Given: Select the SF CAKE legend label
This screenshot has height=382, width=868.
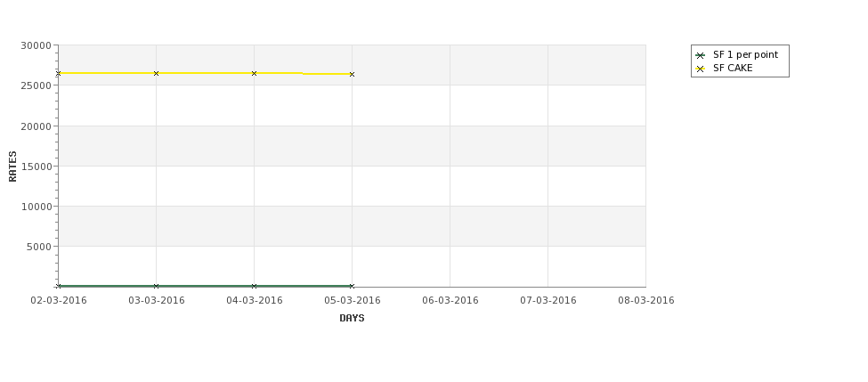Looking at the screenshot, I should pyautogui.click(x=733, y=68).
